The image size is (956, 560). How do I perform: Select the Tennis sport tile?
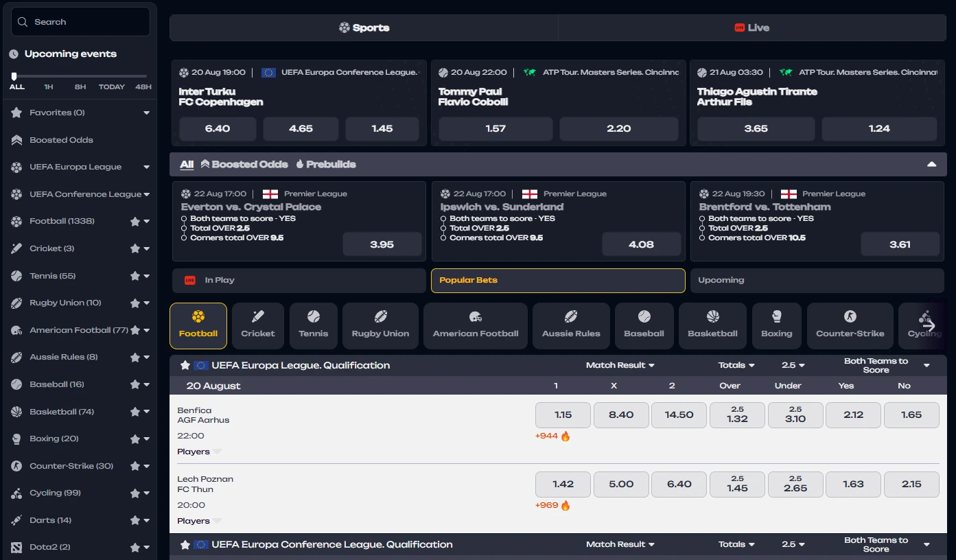pyautogui.click(x=314, y=326)
